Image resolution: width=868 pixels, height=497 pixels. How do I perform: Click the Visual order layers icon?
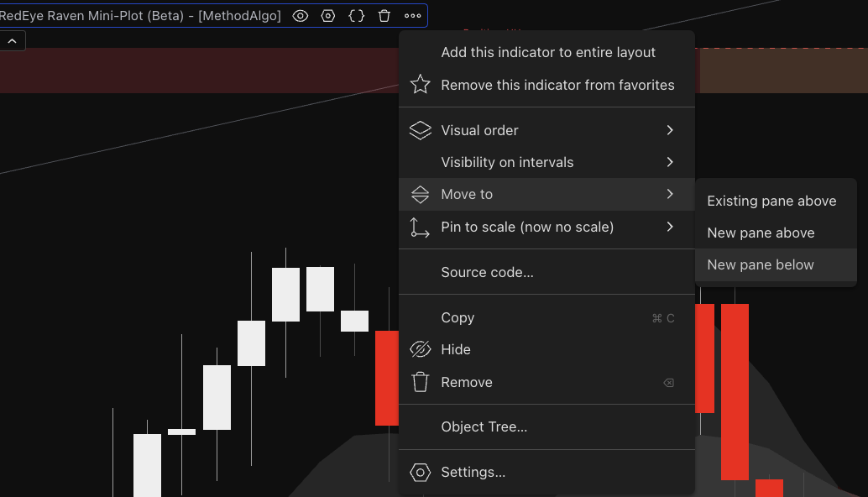420,130
